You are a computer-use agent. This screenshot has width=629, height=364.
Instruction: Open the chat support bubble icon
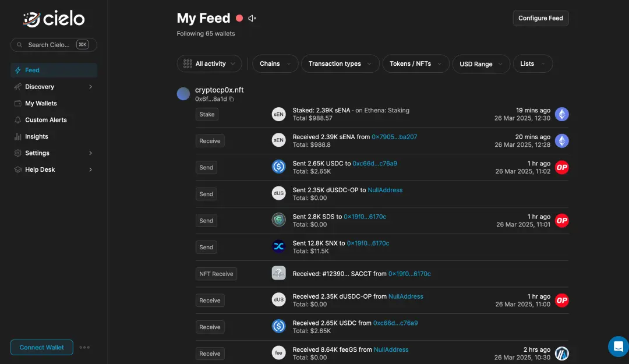(x=617, y=346)
